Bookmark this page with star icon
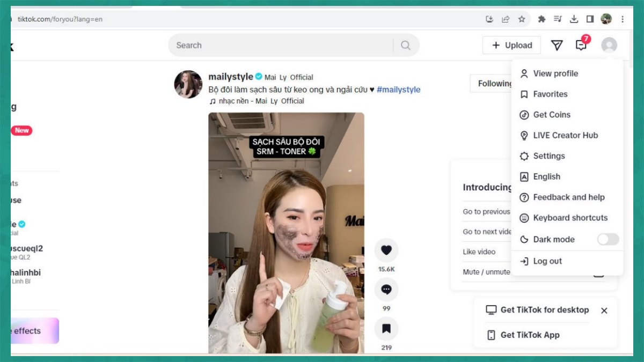This screenshot has height=362, width=644. [522, 19]
